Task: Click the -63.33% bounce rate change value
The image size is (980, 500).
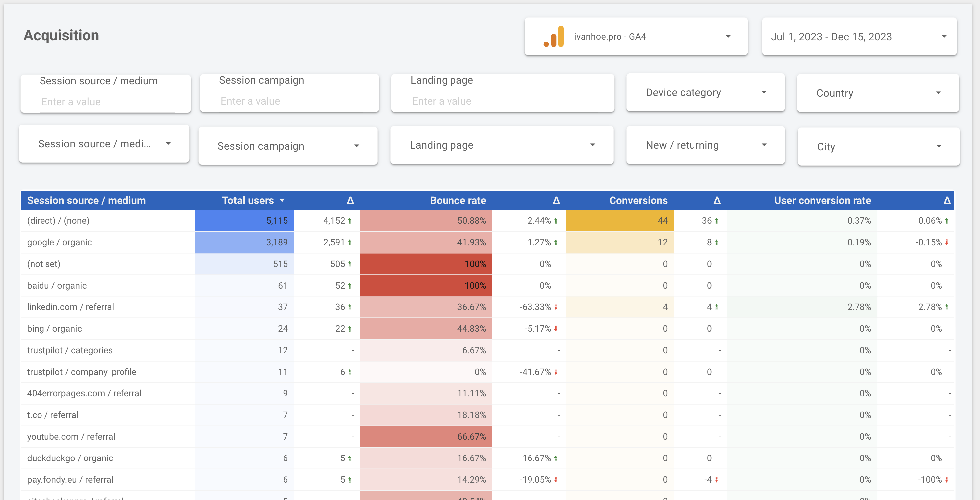Action: click(x=535, y=307)
